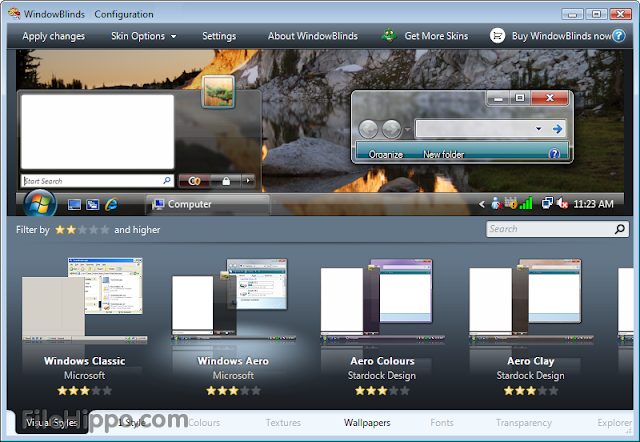Select the Windows Classic skin thumbnail
This screenshot has width=640, height=442.
tap(84, 300)
